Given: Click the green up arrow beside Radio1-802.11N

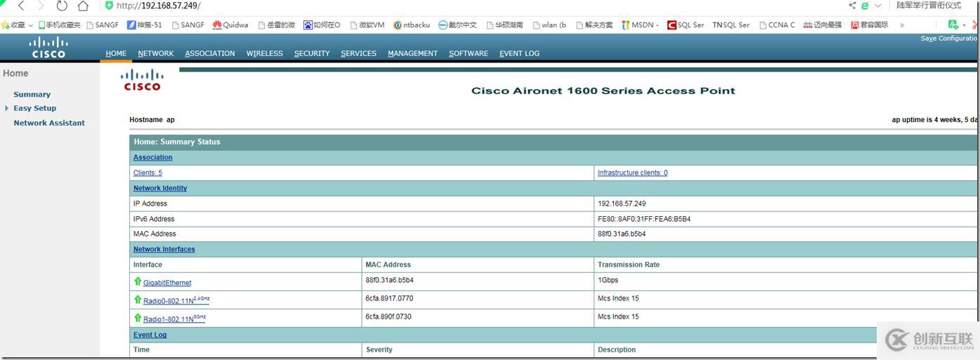Looking at the screenshot, I should click(138, 318).
